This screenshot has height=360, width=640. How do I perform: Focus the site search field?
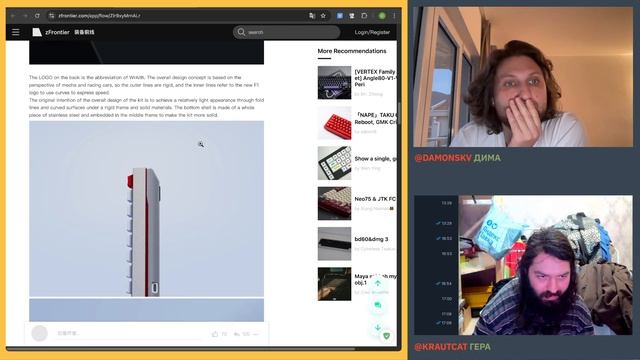[x=287, y=32]
